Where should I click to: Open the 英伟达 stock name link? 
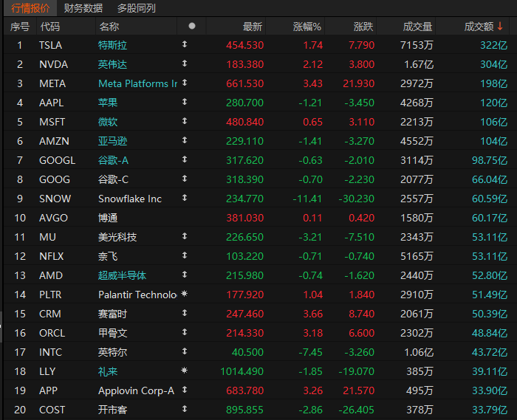pos(112,64)
